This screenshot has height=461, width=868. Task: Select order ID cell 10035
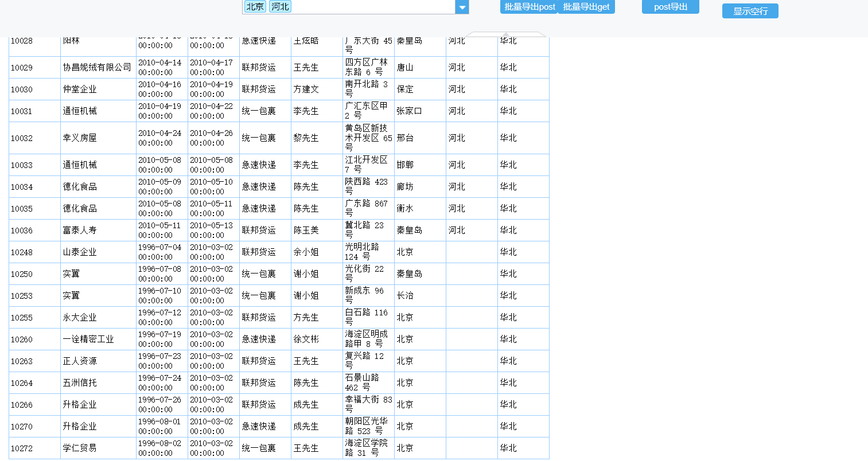click(34, 209)
